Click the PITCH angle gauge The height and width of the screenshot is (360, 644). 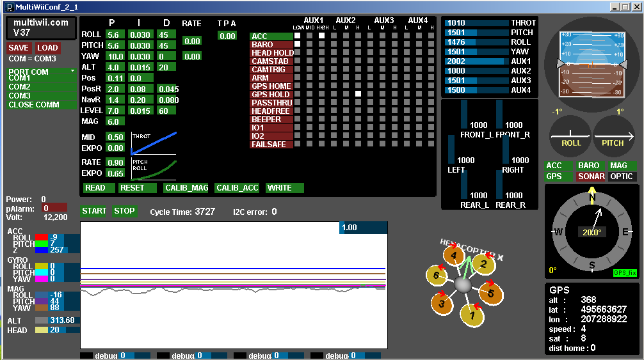click(x=613, y=136)
